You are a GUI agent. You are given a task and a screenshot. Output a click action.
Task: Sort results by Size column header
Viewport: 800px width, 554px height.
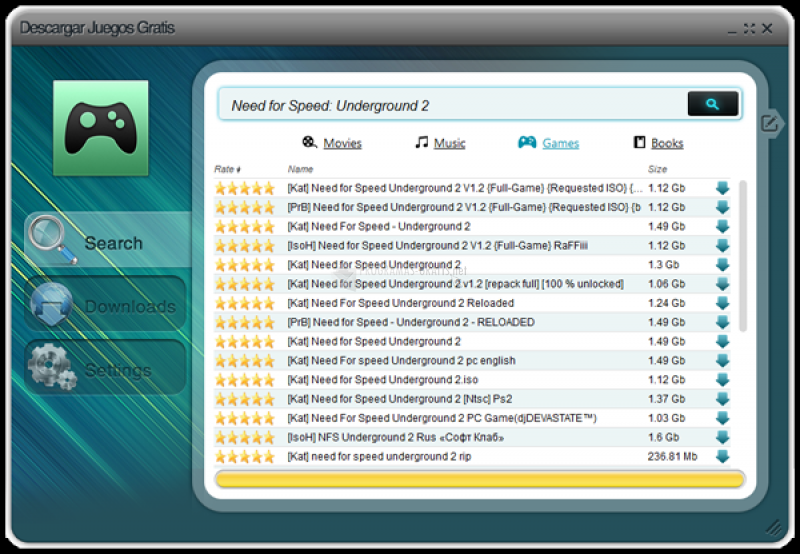658,169
